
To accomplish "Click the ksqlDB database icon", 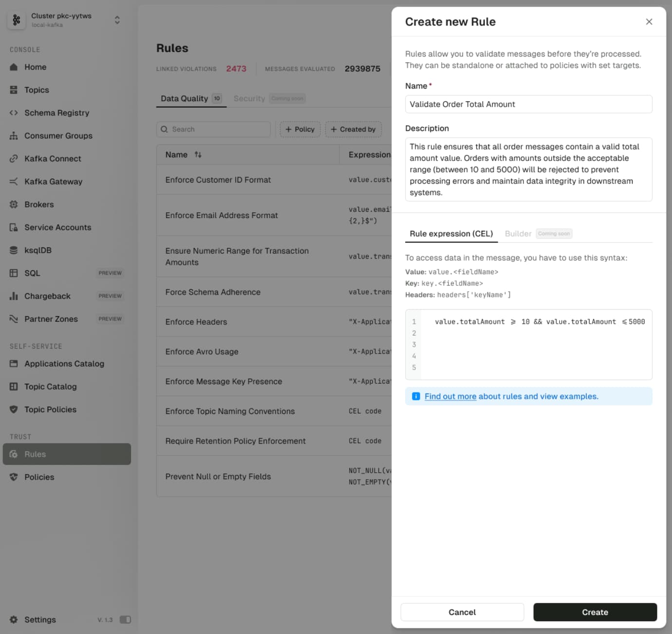I will click(x=14, y=250).
